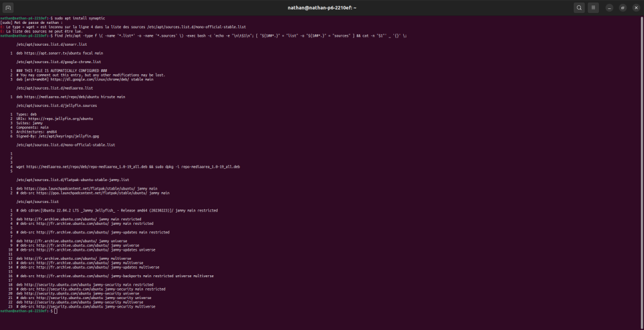Open the terminal hamburger menu
Viewport: 644px width, 330px height.
[593, 8]
